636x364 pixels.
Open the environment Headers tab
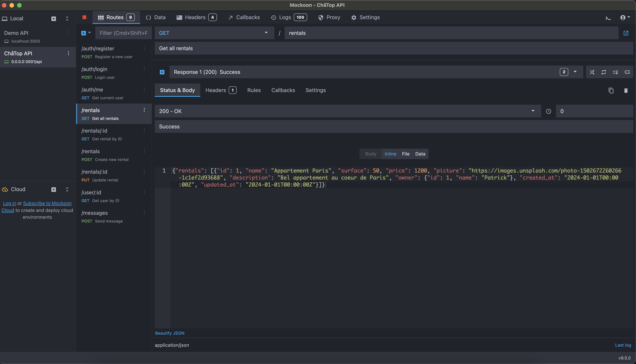click(196, 17)
